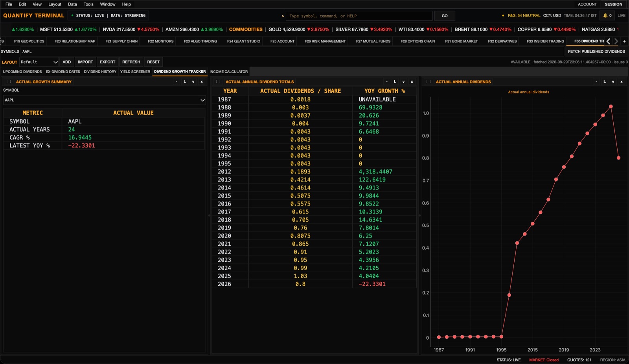Grab the drag handle of Actual Growth Summary panel
629x364 pixels.
pos(9,82)
